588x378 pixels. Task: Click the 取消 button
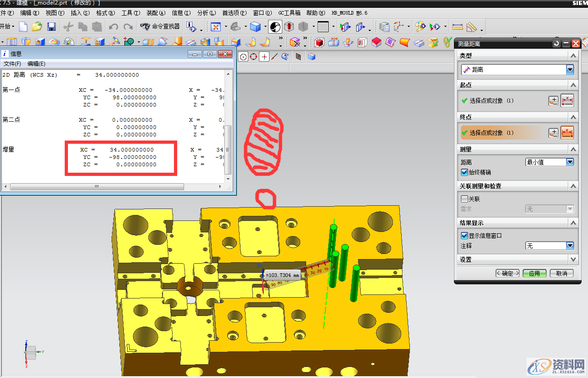[x=561, y=273]
